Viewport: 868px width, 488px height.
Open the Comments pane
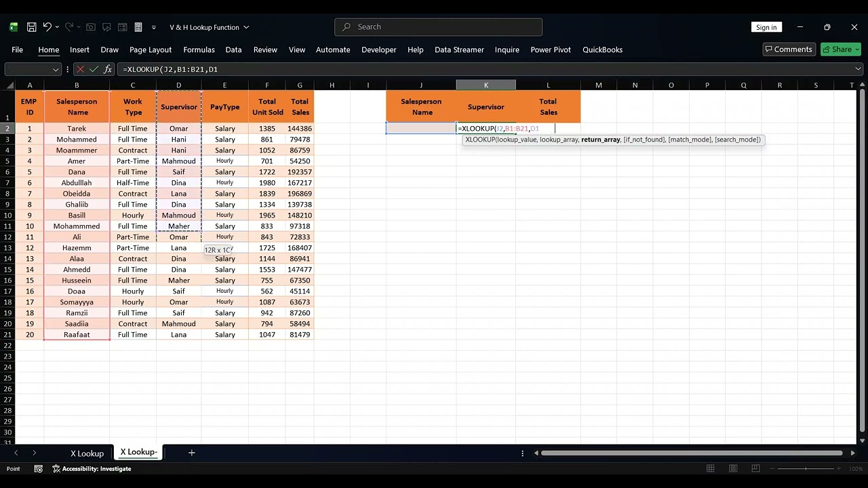click(x=789, y=49)
